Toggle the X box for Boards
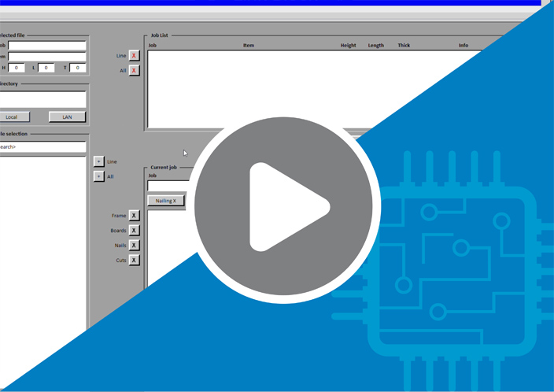Image resolution: width=554 pixels, height=392 pixels. point(134,231)
